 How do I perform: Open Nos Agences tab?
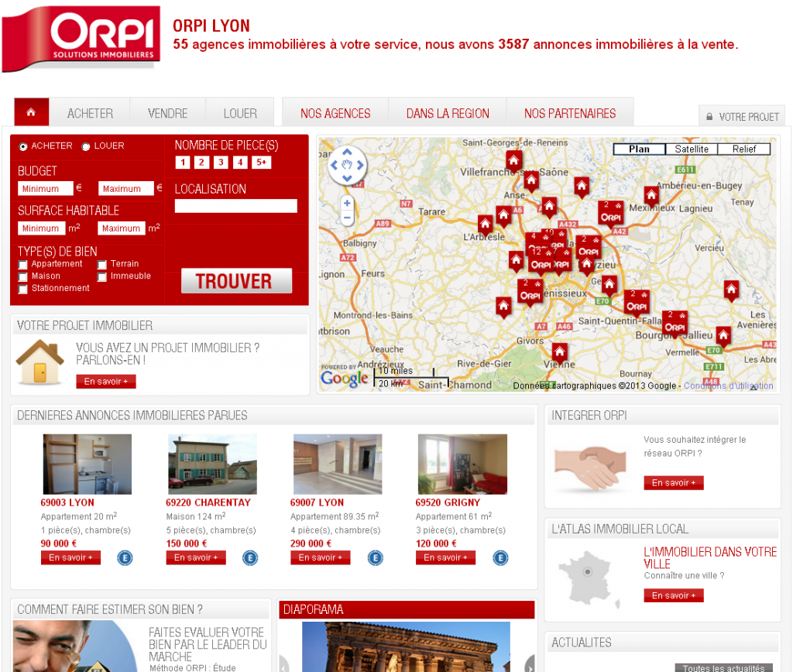point(335,113)
